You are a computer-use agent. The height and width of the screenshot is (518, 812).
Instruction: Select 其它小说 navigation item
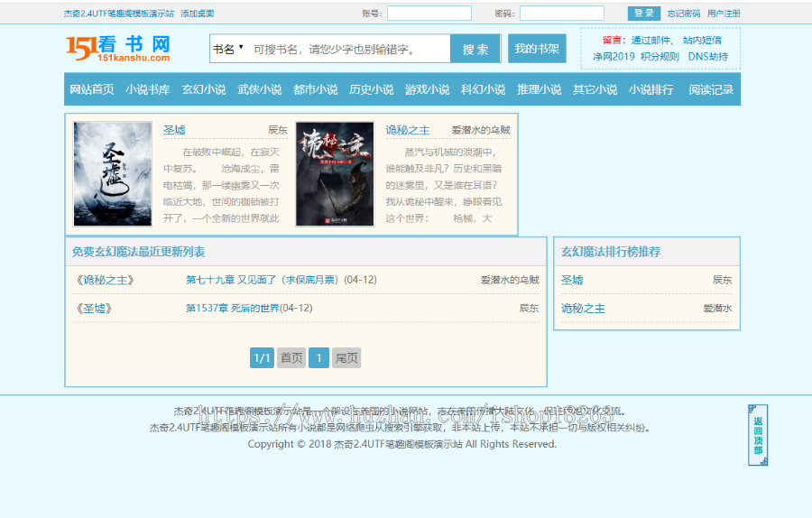pyautogui.click(x=595, y=89)
